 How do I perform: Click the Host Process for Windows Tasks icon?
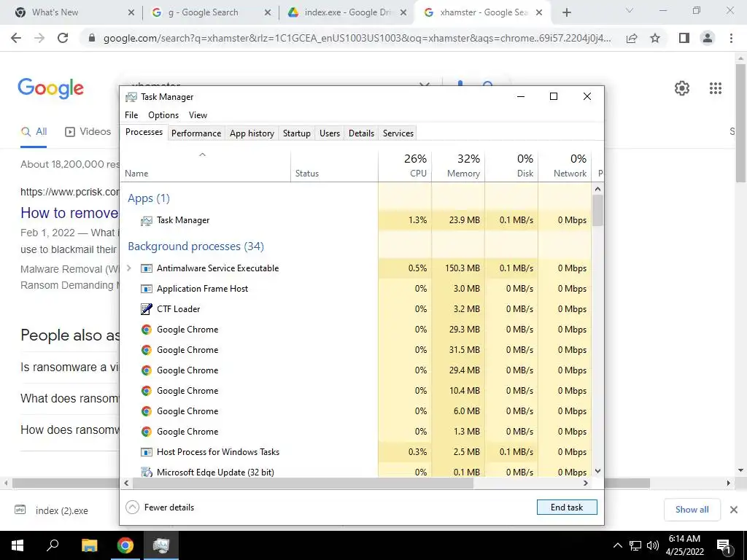[146, 452]
